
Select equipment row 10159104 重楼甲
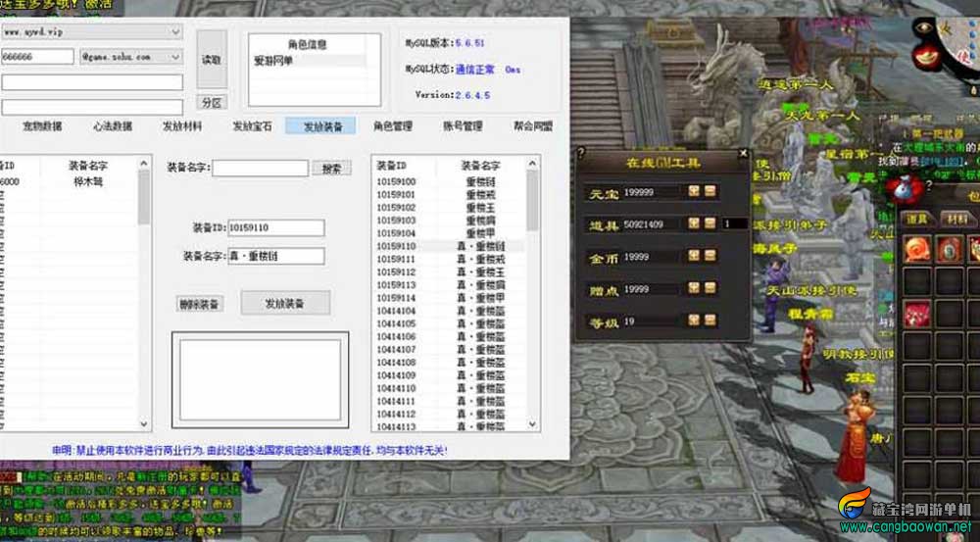450,233
